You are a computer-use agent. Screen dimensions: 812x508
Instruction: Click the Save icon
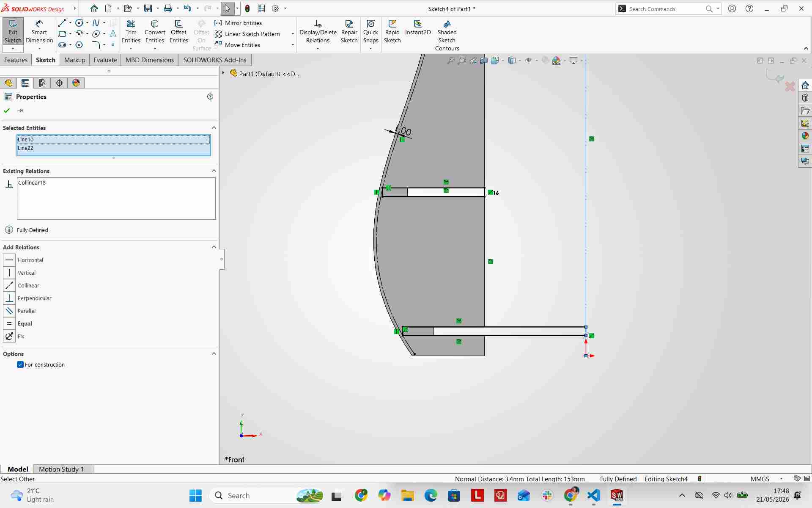coord(148,8)
